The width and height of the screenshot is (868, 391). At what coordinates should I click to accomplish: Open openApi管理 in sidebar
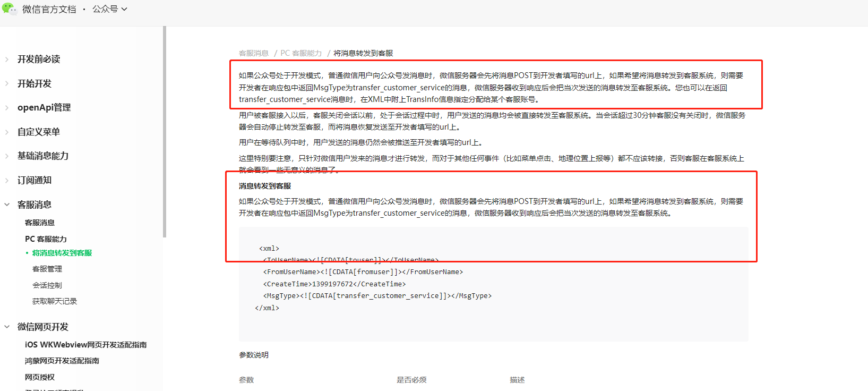click(x=44, y=107)
